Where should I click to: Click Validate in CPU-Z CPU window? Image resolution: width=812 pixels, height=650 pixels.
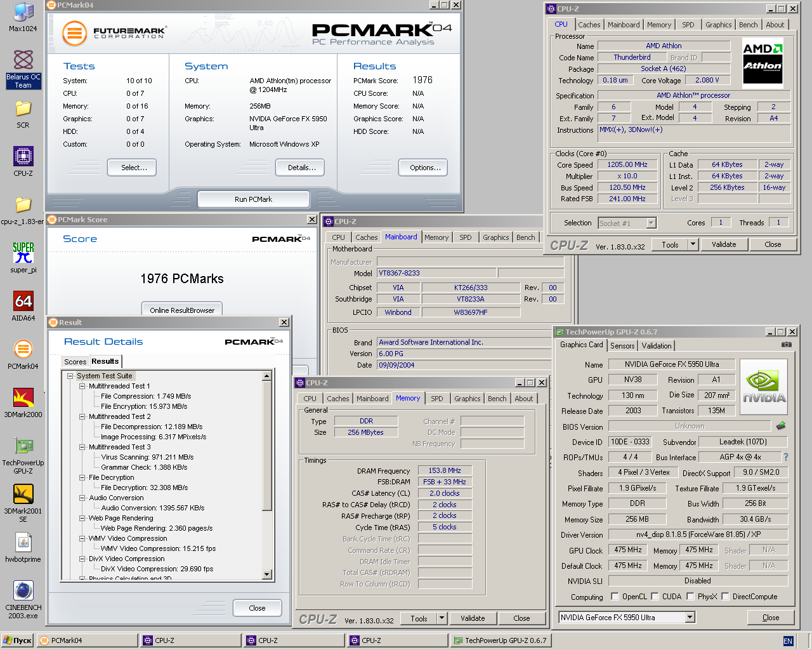(x=724, y=244)
